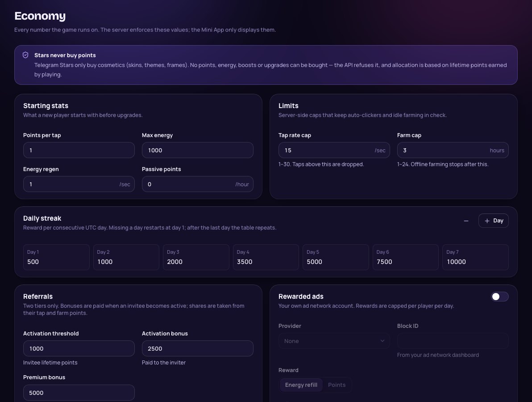
Task: Click the 'Stars never buy points' title
Action: tap(65, 55)
